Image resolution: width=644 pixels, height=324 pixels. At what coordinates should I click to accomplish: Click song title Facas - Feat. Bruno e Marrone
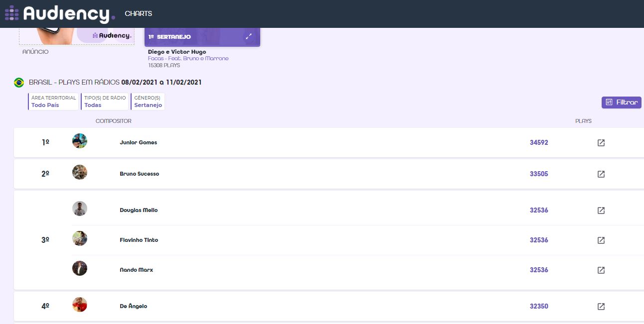coord(188,58)
